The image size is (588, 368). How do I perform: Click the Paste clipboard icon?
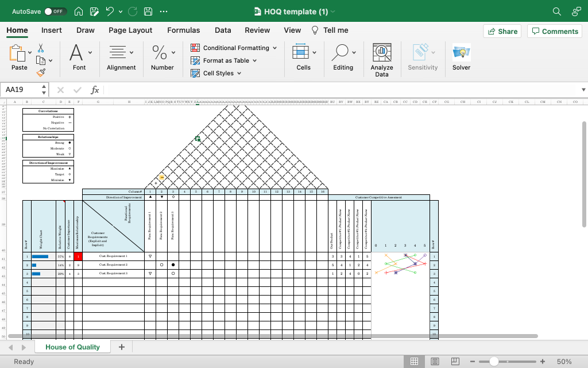(17, 53)
